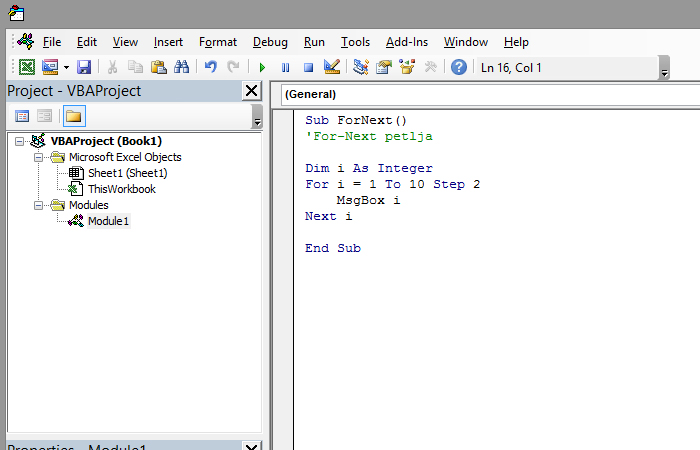
Task: Click the blue Help question mark icon
Action: tap(459, 67)
